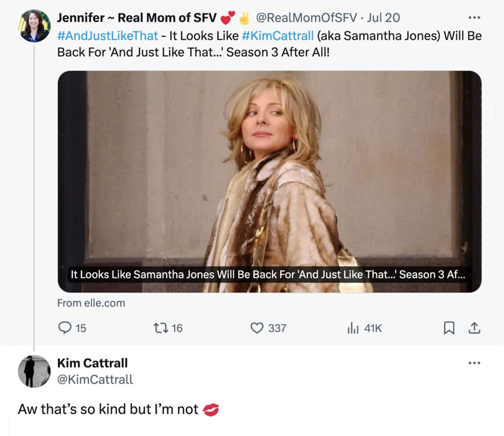Show the reply count of 15

[80, 328]
